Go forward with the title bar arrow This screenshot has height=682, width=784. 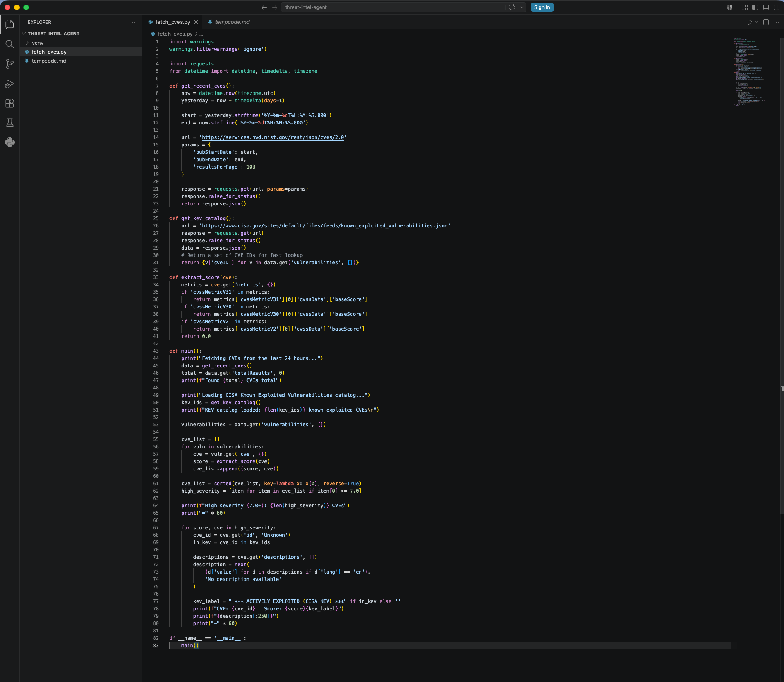click(x=275, y=7)
